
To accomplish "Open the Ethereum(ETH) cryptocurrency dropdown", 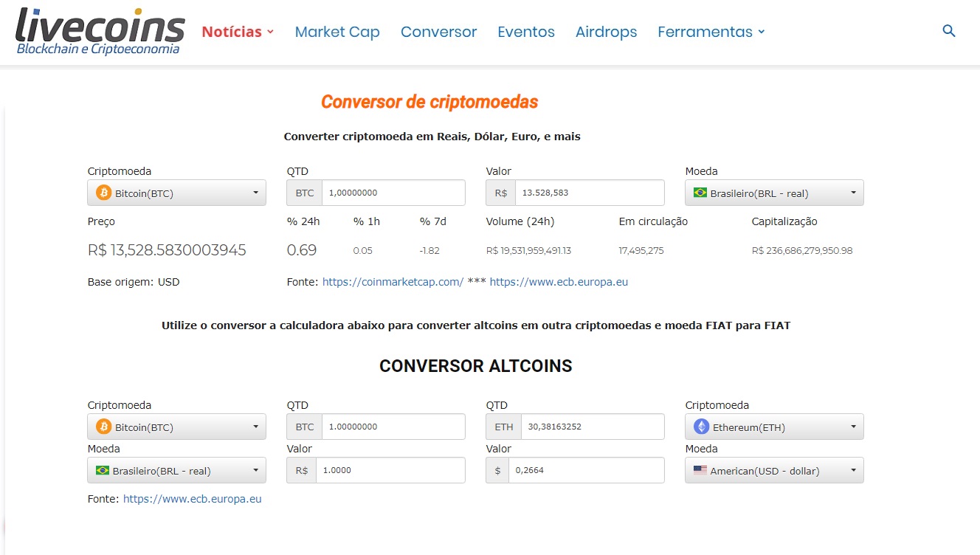I will (x=774, y=427).
